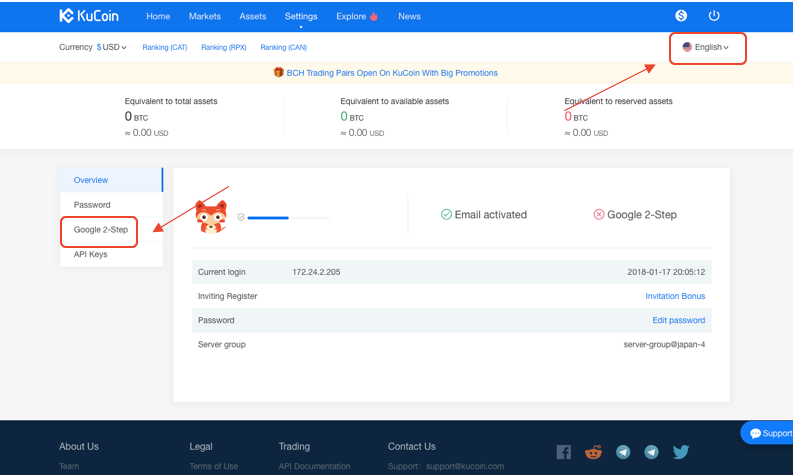The height and width of the screenshot is (475, 794).
Task: Click Equivalent to reserved assets value
Action: (576, 117)
